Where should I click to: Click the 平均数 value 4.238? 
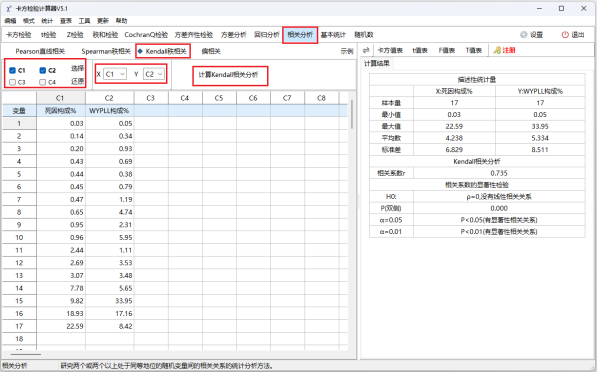coord(454,138)
